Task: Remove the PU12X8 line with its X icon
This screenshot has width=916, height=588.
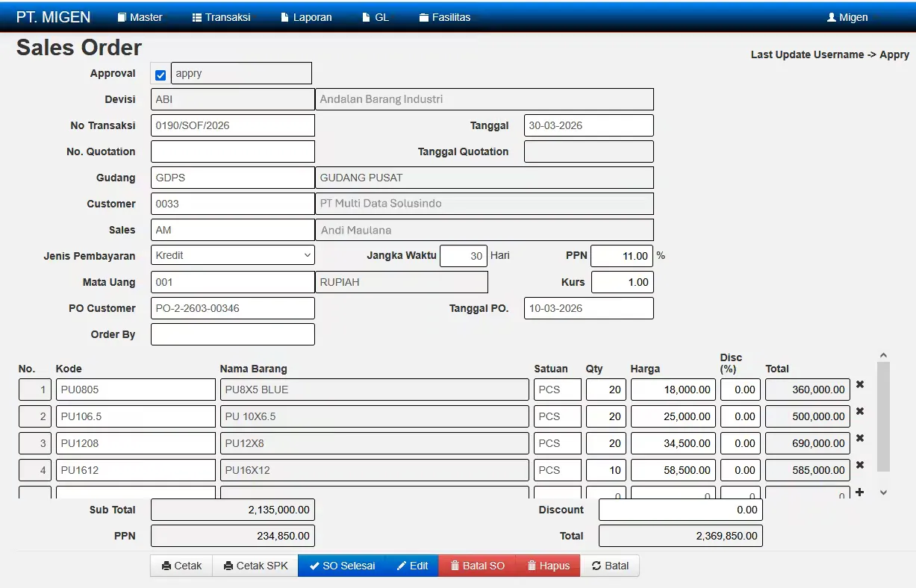Action: pos(860,439)
